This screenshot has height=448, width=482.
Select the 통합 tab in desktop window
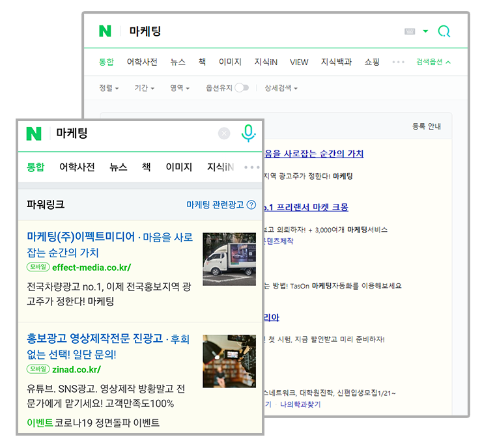click(x=106, y=62)
